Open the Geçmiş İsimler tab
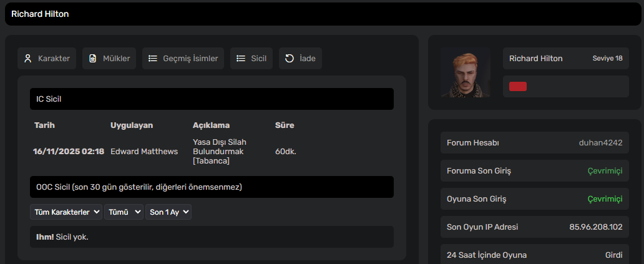Screen dimensions: 644x264 pos(183,58)
